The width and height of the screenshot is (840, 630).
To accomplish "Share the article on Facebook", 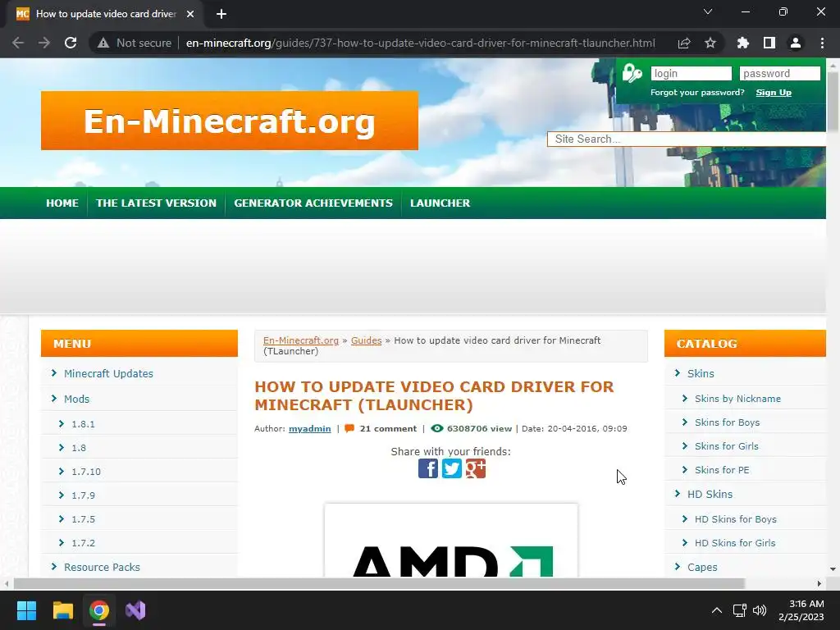I will (428, 468).
